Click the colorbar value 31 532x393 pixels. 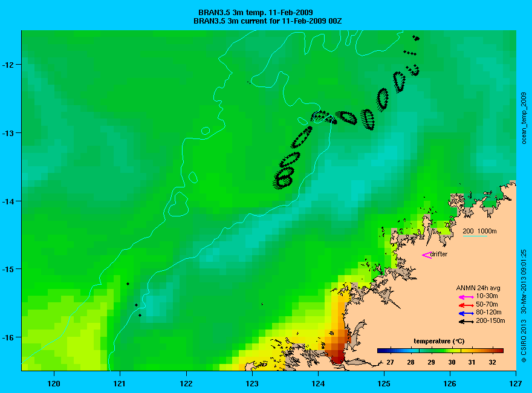[x=472, y=362]
